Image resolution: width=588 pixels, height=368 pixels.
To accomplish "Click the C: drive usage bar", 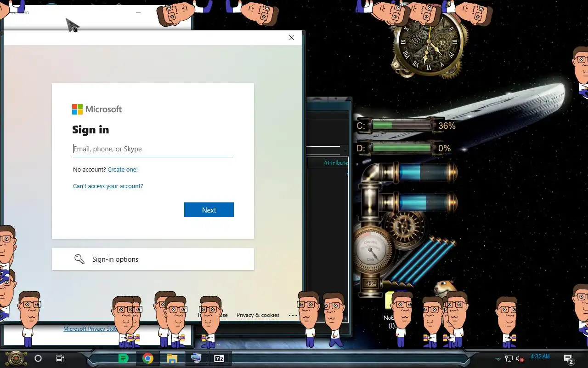I will tap(402, 125).
